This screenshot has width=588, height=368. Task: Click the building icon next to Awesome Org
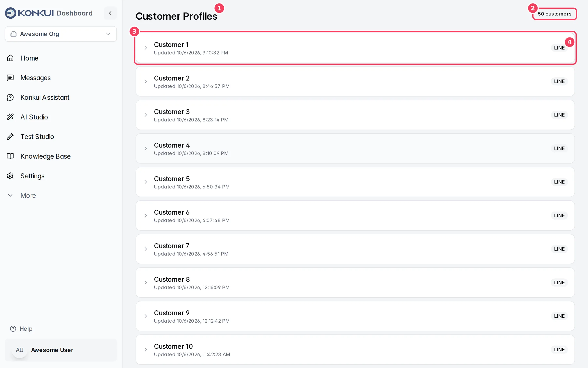(x=13, y=34)
